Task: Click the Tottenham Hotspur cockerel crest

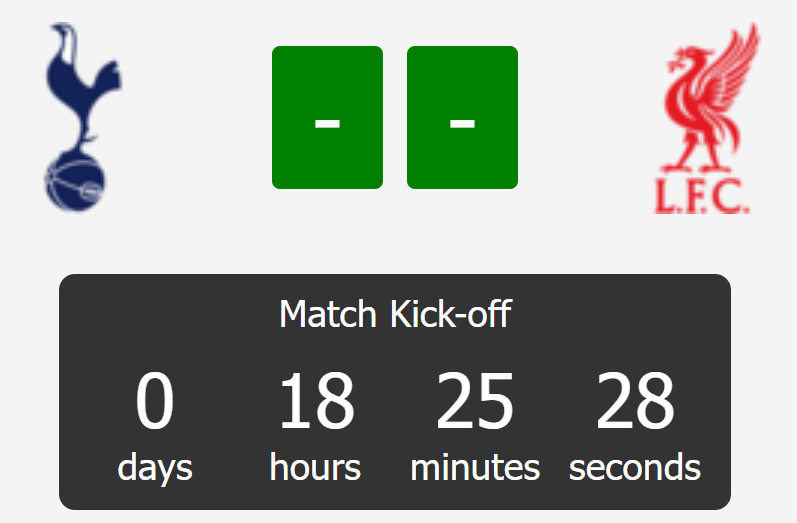Action: pyautogui.click(x=82, y=117)
